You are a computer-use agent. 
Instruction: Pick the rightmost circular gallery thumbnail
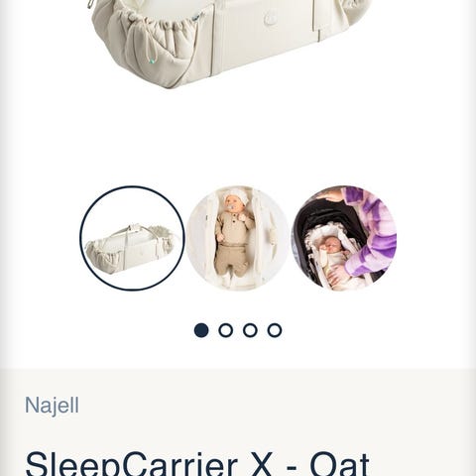coord(344,238)
